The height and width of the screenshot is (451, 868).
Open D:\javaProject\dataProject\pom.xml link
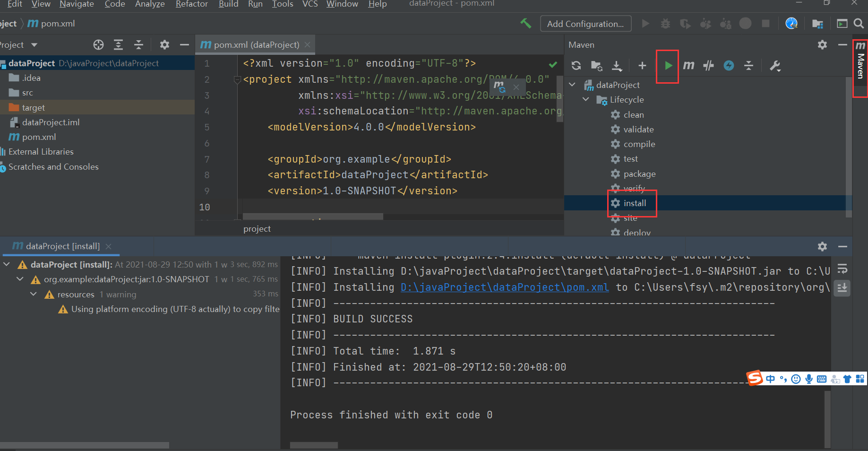click(x=505, y=287)
